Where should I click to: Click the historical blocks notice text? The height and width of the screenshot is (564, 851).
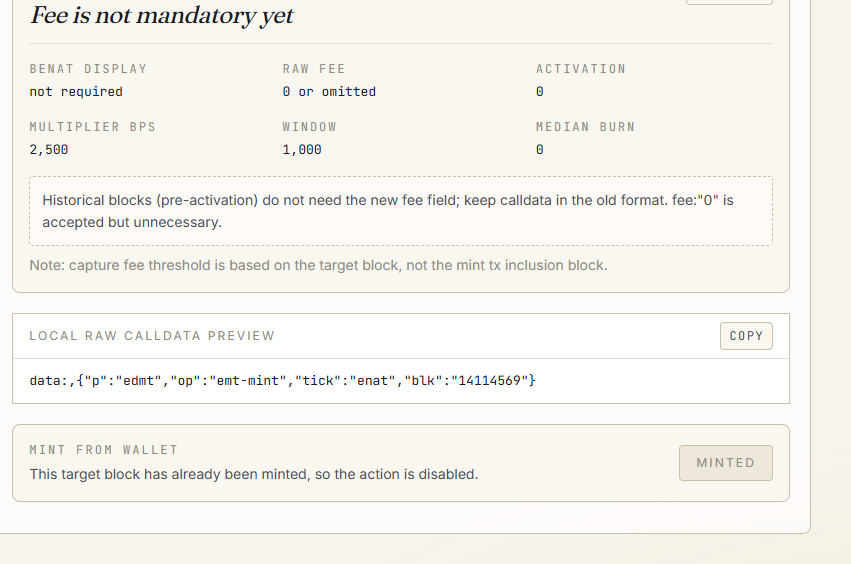tap(388, 211)
